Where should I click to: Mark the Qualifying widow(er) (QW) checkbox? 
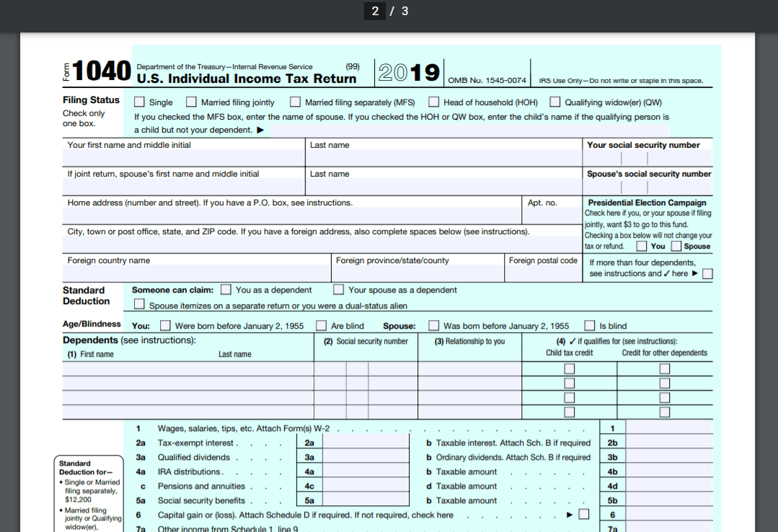coord(555,102)
